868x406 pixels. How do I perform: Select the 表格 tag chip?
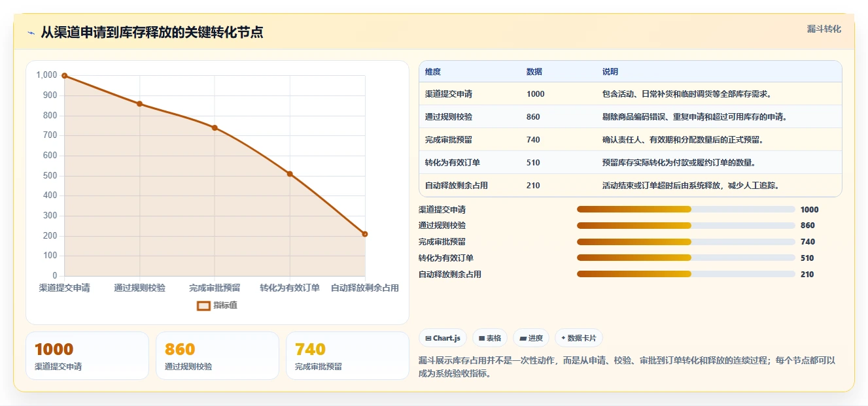click(490, 338)
